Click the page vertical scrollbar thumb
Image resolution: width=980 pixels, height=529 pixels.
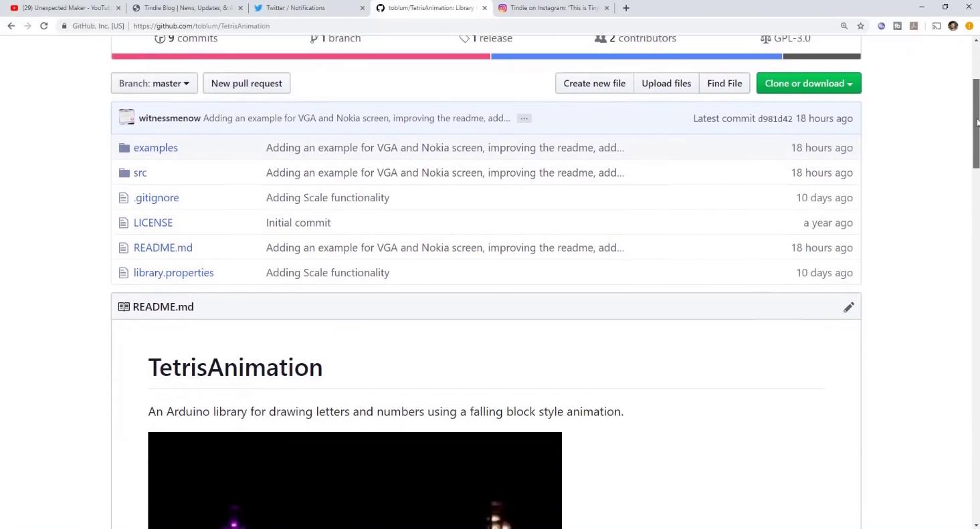976,123
